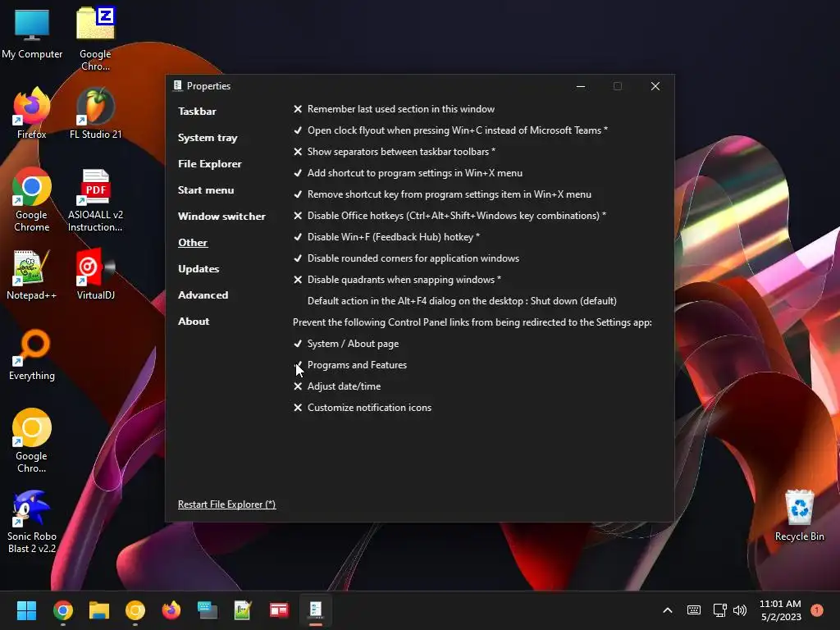Switch to the Start menu section
This screenshot has height=630, width=840.
tap(206, 190)
